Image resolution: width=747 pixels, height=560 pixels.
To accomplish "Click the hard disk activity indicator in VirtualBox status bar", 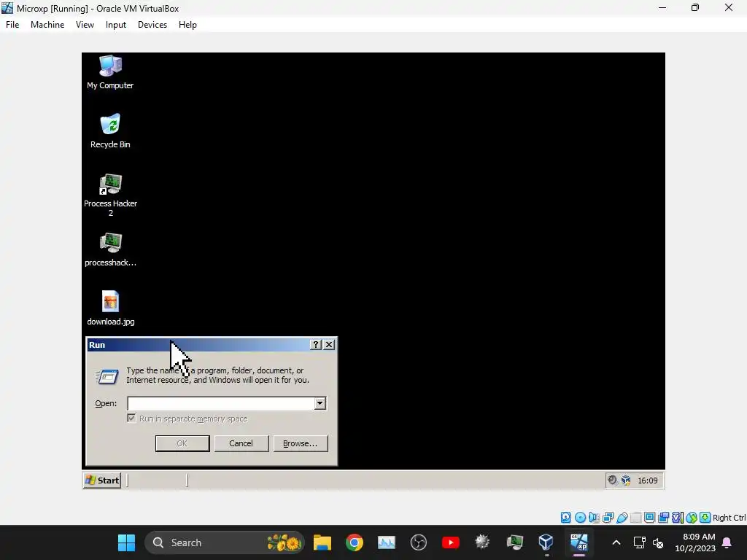I will click(565, 518).
